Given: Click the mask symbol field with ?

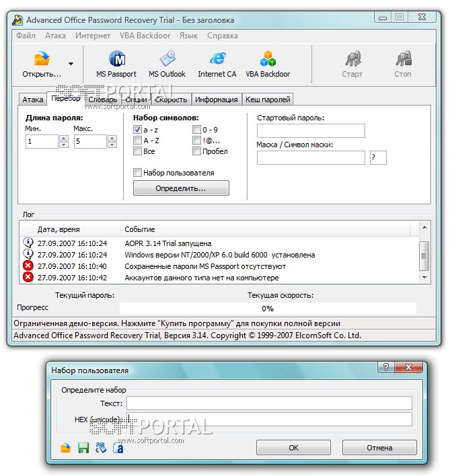Looking at the screenshot, I should [x=378, y=158].
